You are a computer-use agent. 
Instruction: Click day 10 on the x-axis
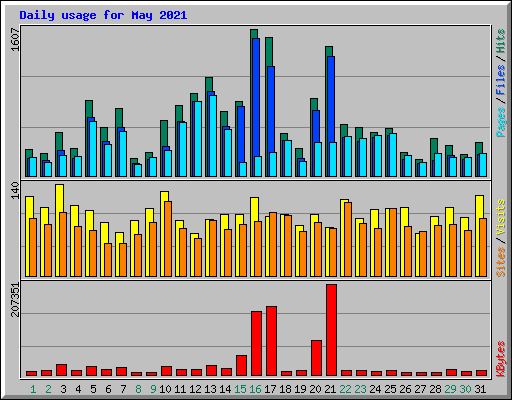[165, 389]
